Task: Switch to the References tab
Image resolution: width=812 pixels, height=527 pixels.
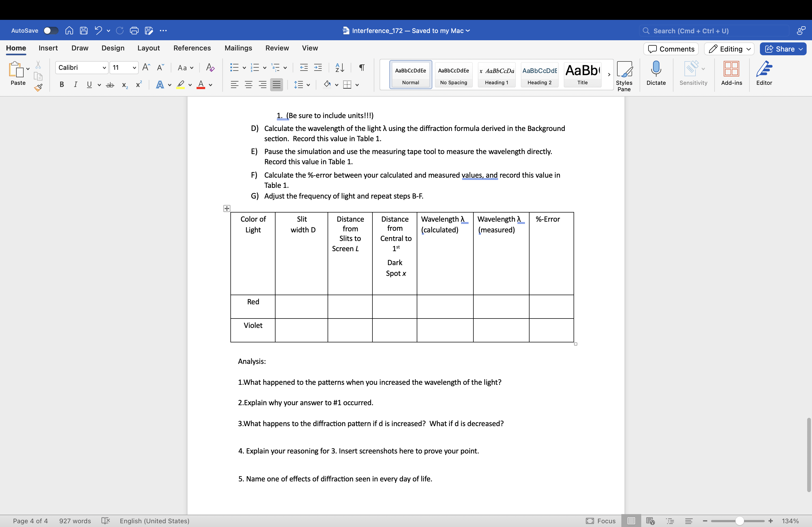Action: click(192, 48)
